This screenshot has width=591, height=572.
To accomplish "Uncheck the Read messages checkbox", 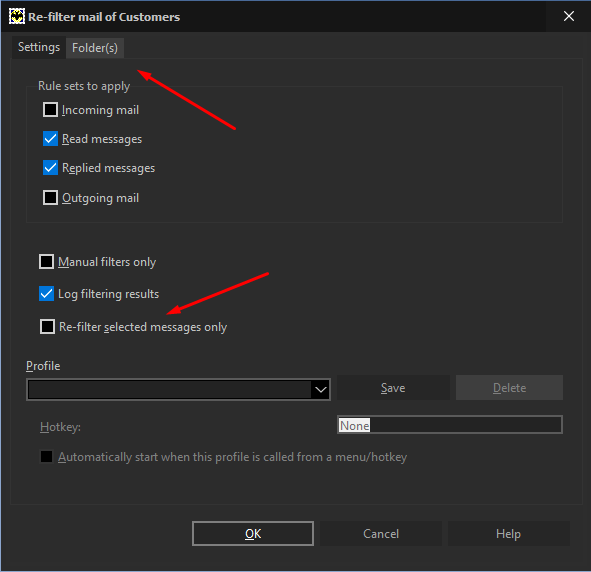I will pyautogui.click(x=50, y=139).
